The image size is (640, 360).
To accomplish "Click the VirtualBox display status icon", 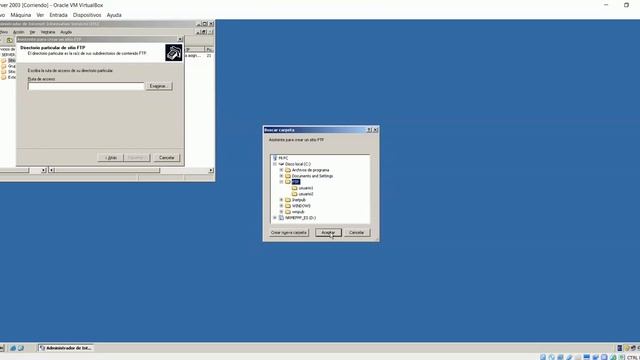I will coord(587,357).
